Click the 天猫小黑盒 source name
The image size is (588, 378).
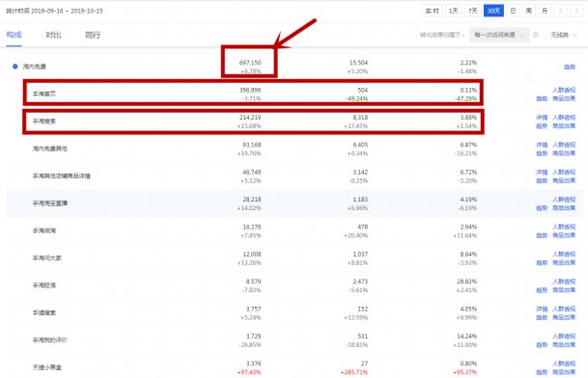pos(47,367)
